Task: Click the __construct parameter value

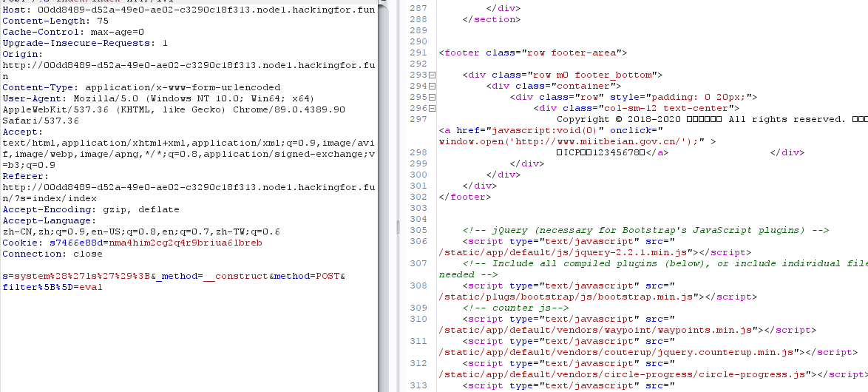Action: [235, 276]
